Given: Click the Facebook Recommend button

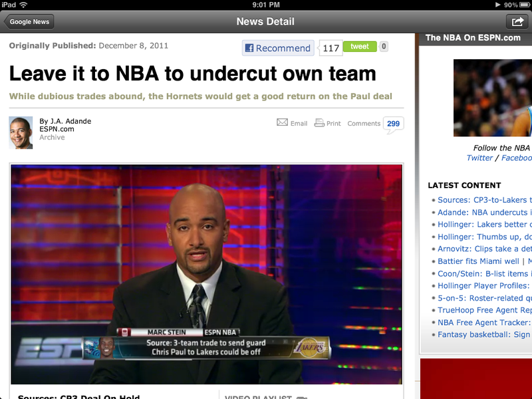Looking at the screenshot, I should tap(278, 48).
